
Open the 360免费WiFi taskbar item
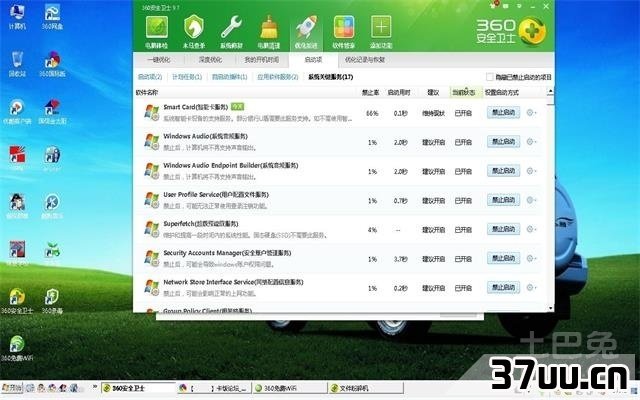[289, 388]
